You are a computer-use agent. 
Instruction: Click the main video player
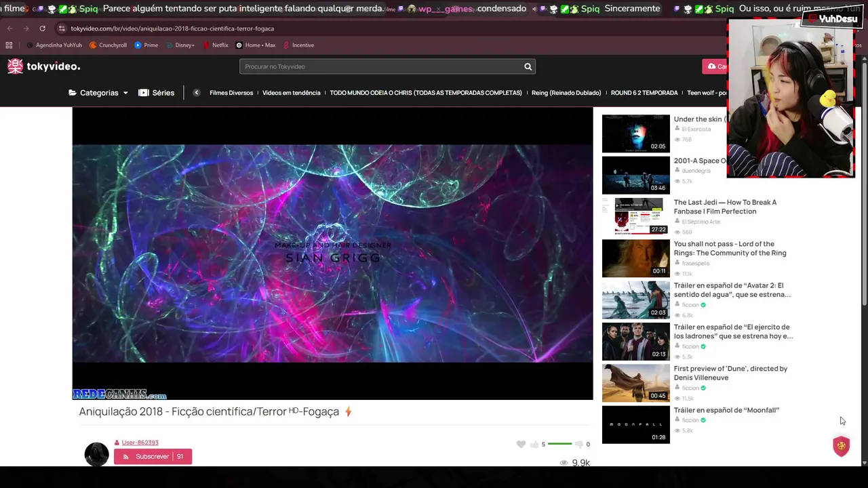[332, 253]
